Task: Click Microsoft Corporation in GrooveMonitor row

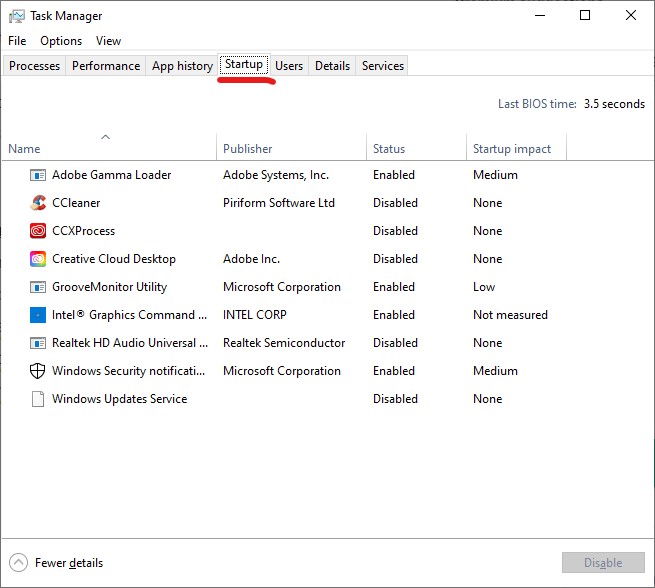Action: pos(282,287)
